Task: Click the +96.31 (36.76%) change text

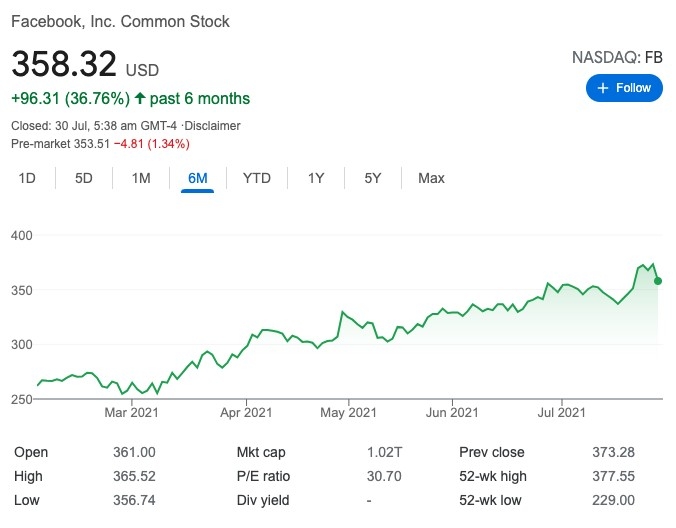Action: click(70, 99)
